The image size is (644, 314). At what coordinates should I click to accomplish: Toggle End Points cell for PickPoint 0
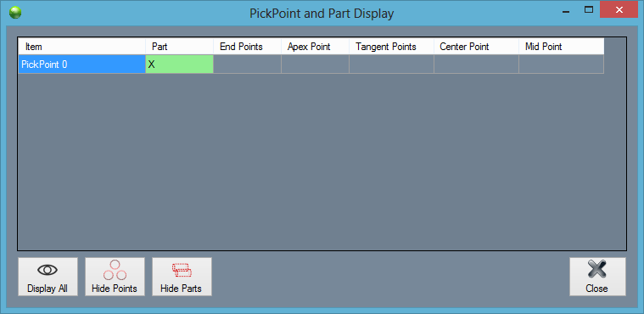(x=247, y=64)
